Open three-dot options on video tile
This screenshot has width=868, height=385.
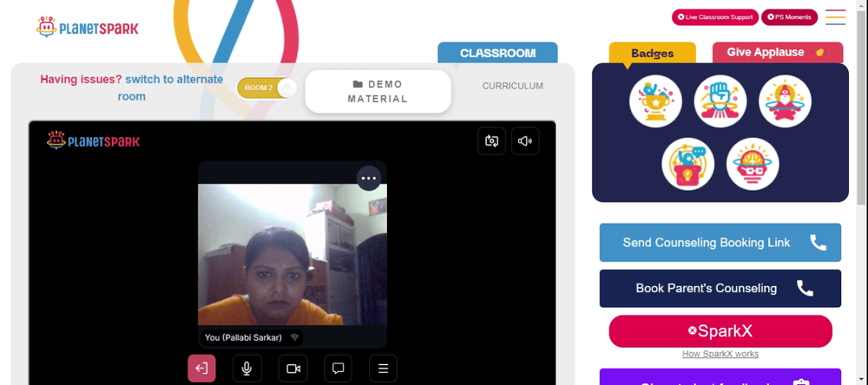(369, 178)
